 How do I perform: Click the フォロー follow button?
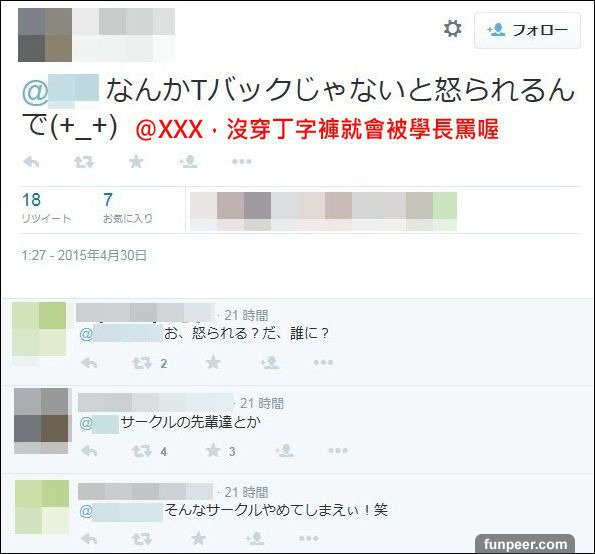(527, 30)
